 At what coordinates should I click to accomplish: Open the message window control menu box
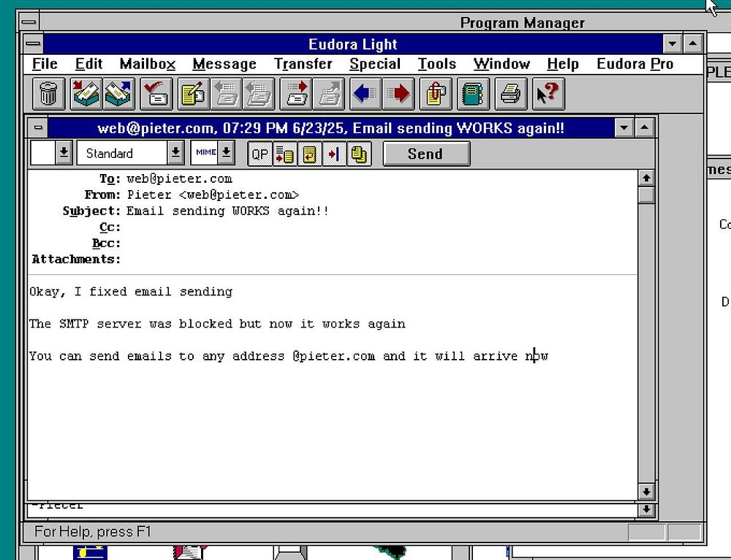pyautogui.click(x=38, y=128)
